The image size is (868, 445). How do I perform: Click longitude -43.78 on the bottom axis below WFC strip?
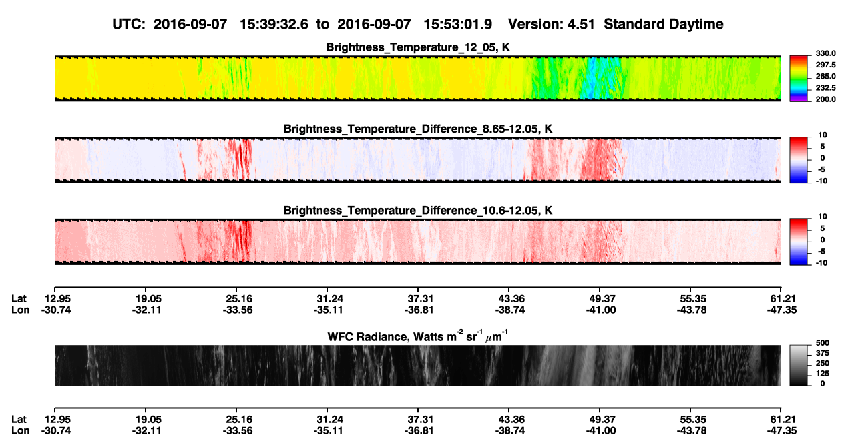click(692, 430)
